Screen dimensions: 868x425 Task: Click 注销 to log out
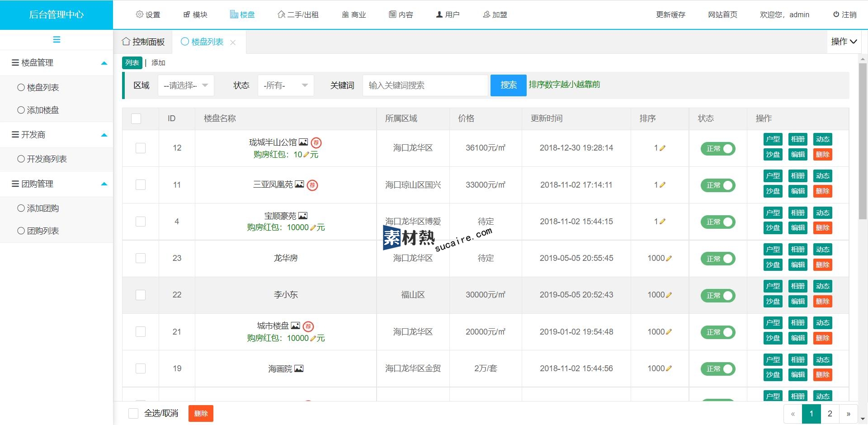845,14
